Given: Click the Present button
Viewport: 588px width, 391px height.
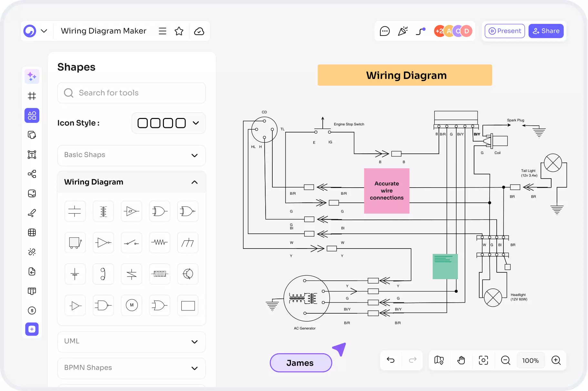Looking at the screenshot, I should click(x=504, y=31).
